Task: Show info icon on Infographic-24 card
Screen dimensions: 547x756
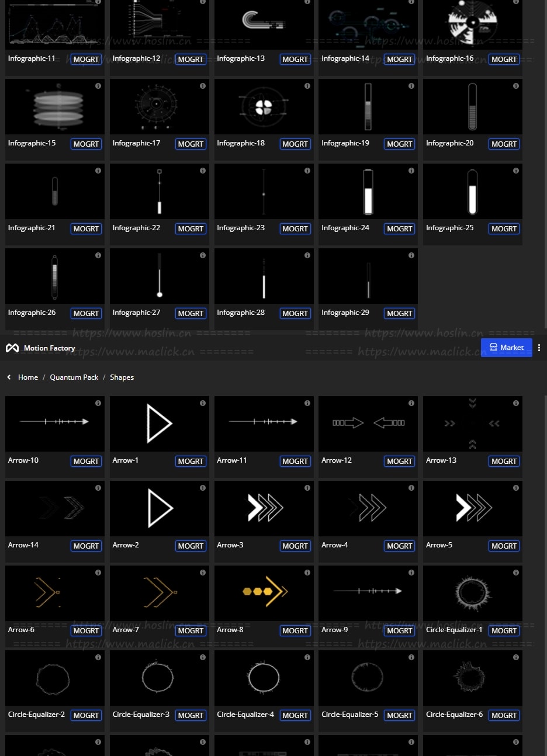Action: pos(411,171)
